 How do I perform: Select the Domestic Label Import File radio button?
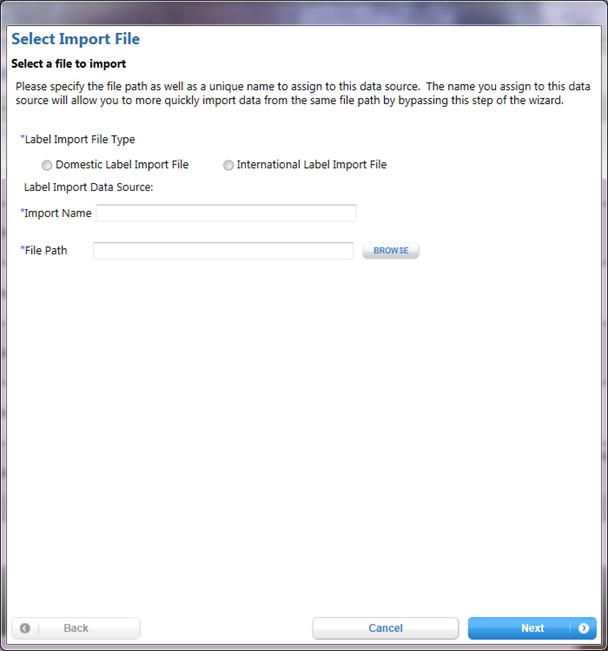coord(47,165)
